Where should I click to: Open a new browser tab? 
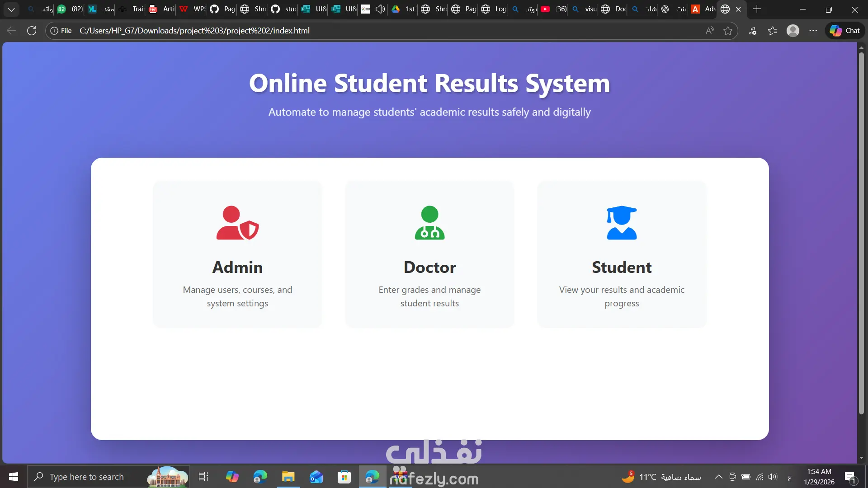click(757, 9)
